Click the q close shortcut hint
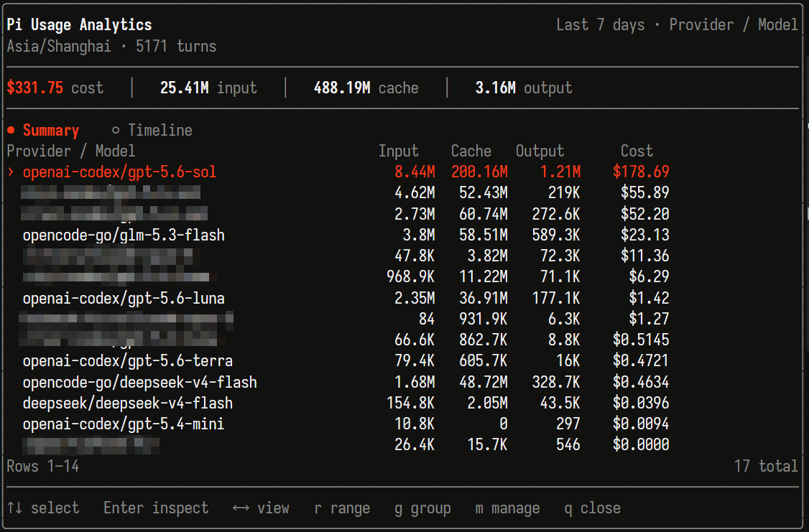The image size is (809, 532). click(592, 508)
